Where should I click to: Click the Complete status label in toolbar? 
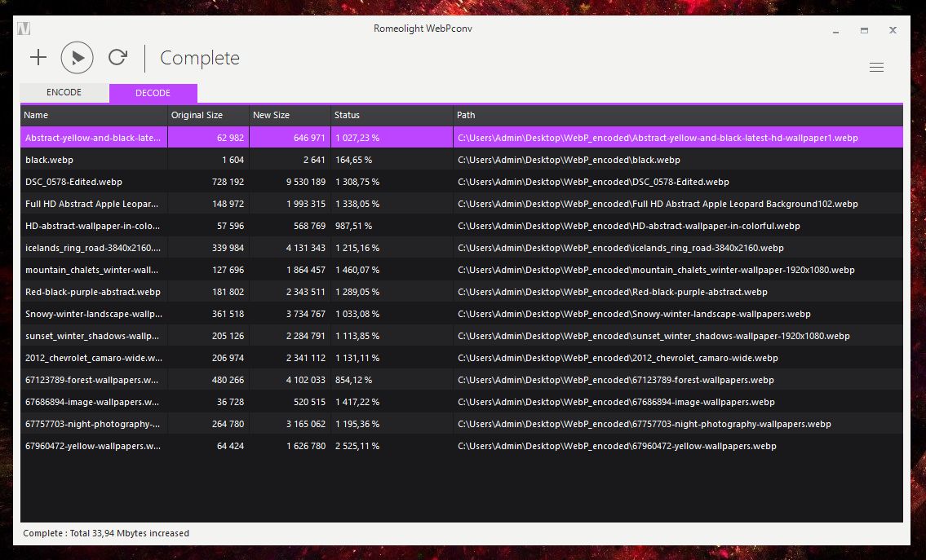(x=200, y=58)
